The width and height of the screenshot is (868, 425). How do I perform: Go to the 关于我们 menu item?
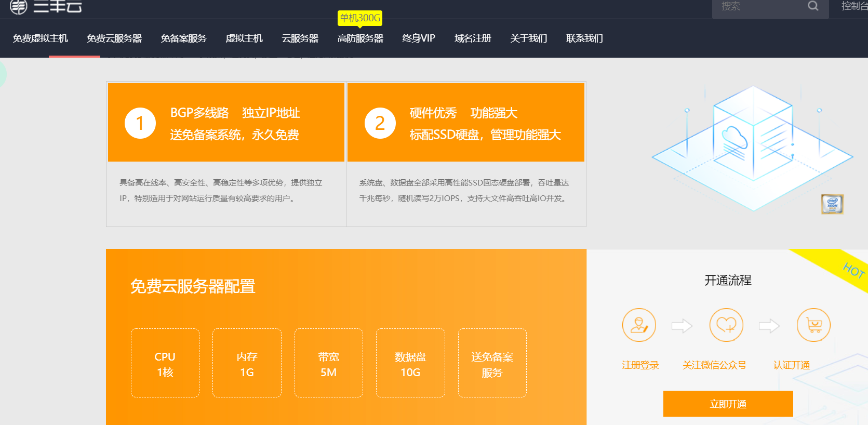coord(529,38)
